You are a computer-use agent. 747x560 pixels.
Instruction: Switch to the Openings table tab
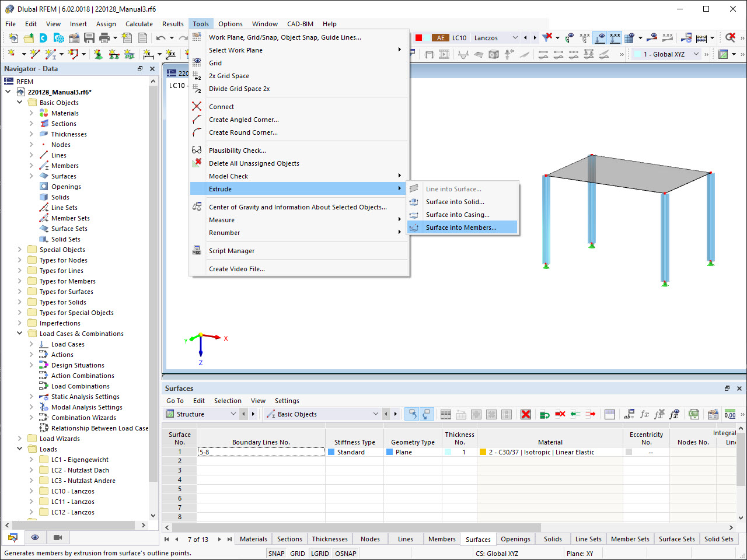pos(515,539)
